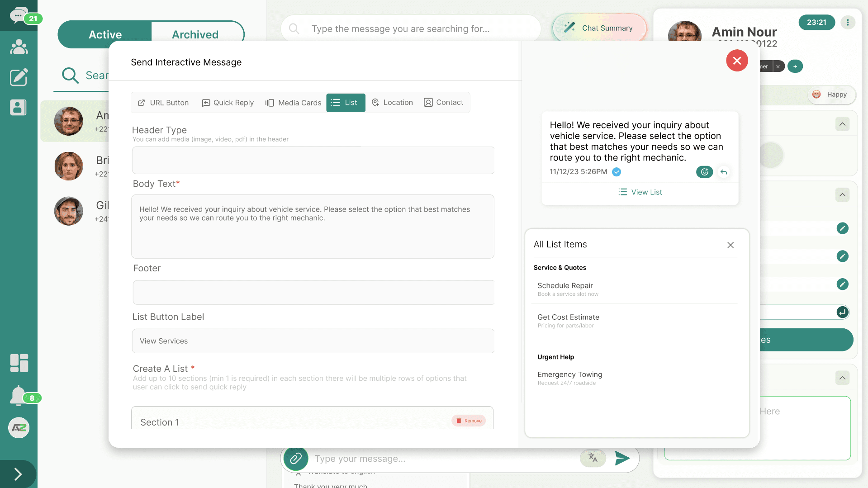Send the message with the paper plane
The height and width of the screenshot is (488, 868).
coord(622,458)
